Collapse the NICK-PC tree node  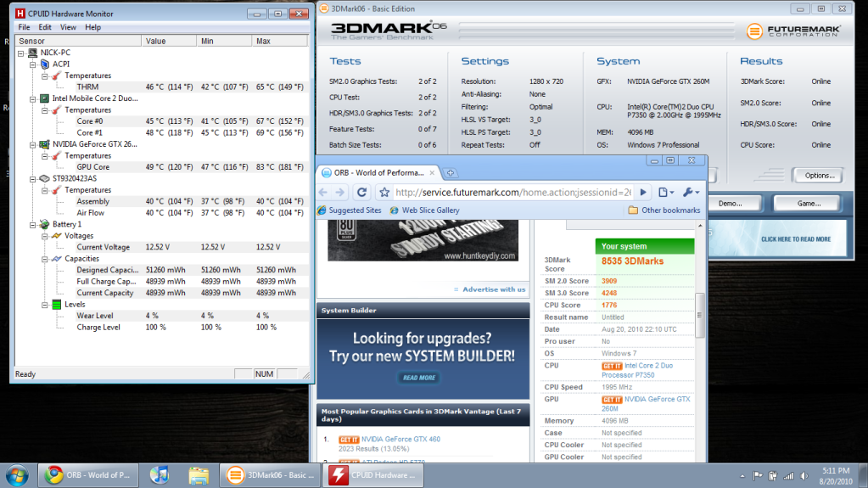click(x=21, y=53)
